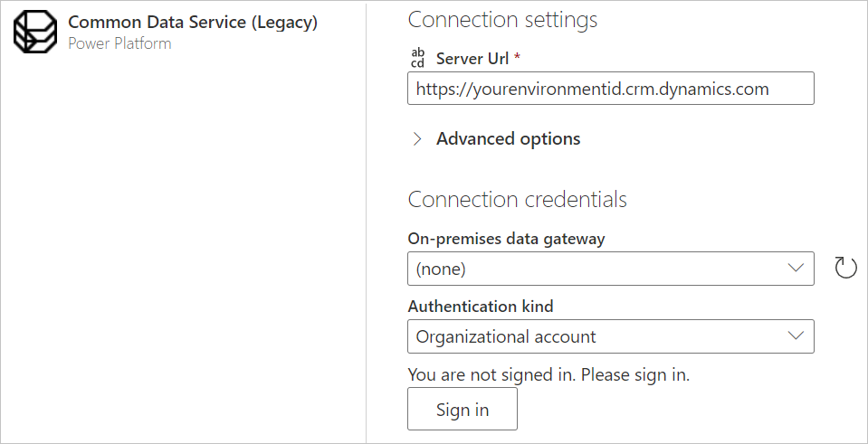Click the down arrow beside Organizational account

tap(796, 336)
